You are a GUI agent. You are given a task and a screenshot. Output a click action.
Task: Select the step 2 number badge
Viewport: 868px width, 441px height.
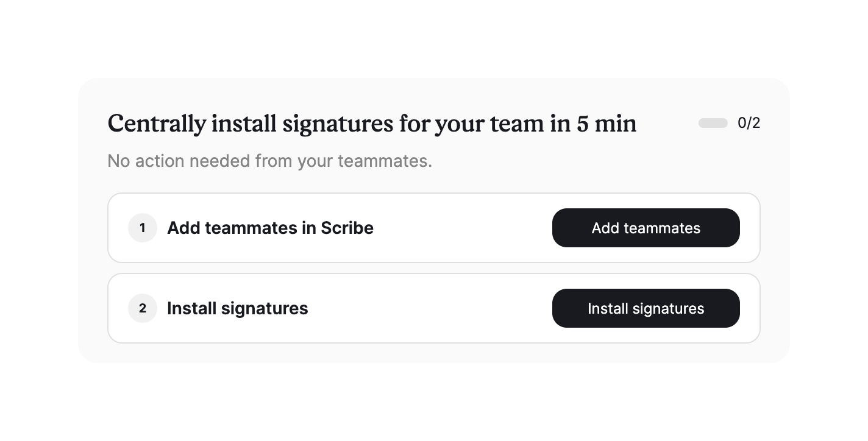click(143, 308)
